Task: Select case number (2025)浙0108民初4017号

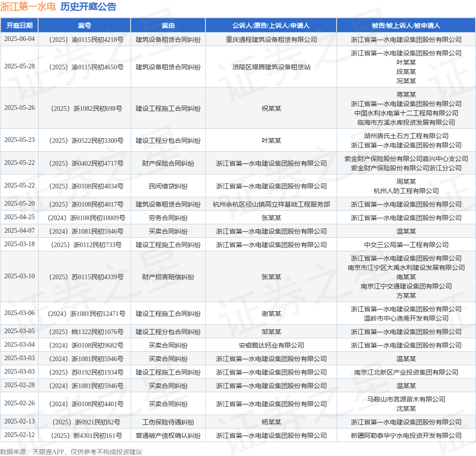Action: (x=86, y=204)
